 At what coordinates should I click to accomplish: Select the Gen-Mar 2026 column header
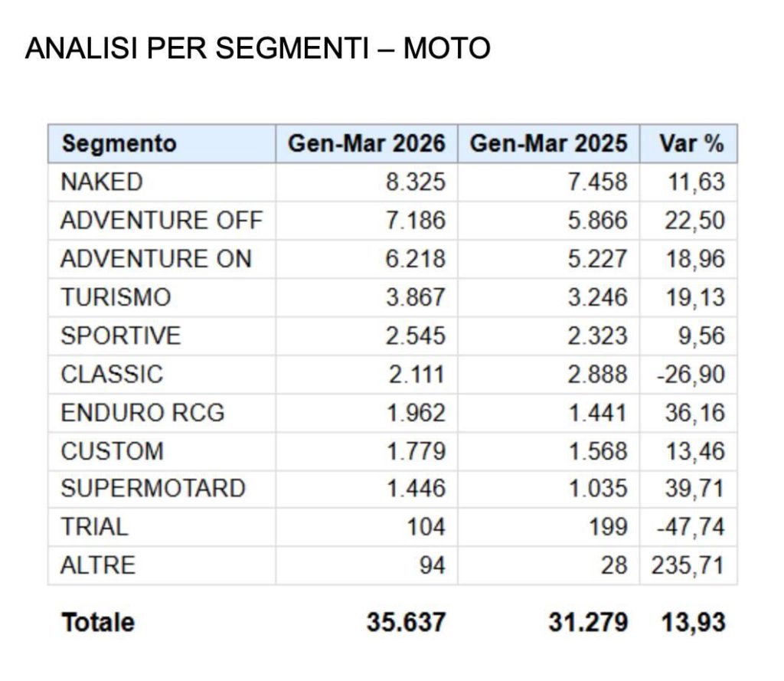[x=366, y=143]
